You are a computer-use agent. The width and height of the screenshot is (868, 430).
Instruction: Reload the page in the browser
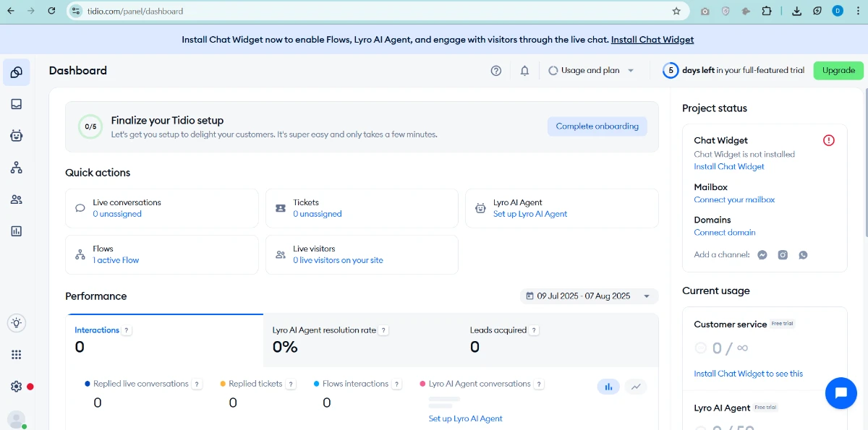pyautogui.click(x=51, y=11)
